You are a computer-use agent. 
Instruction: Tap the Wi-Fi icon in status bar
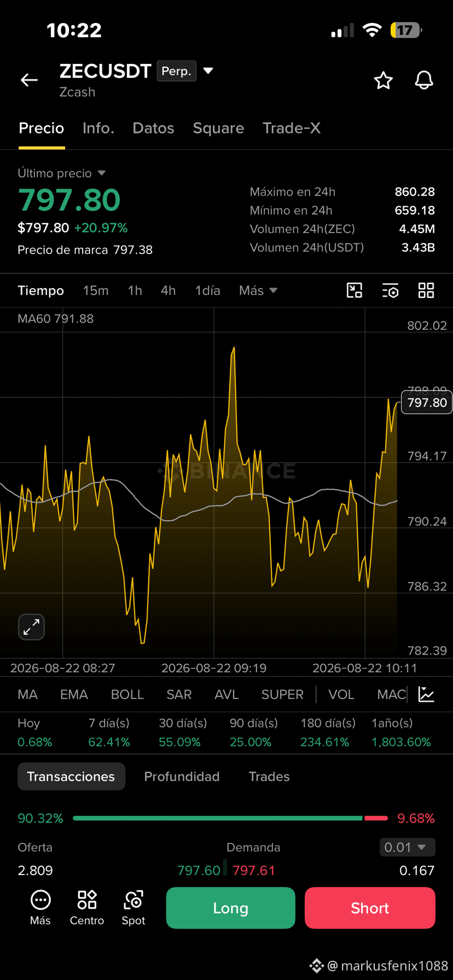coord(372,30)
